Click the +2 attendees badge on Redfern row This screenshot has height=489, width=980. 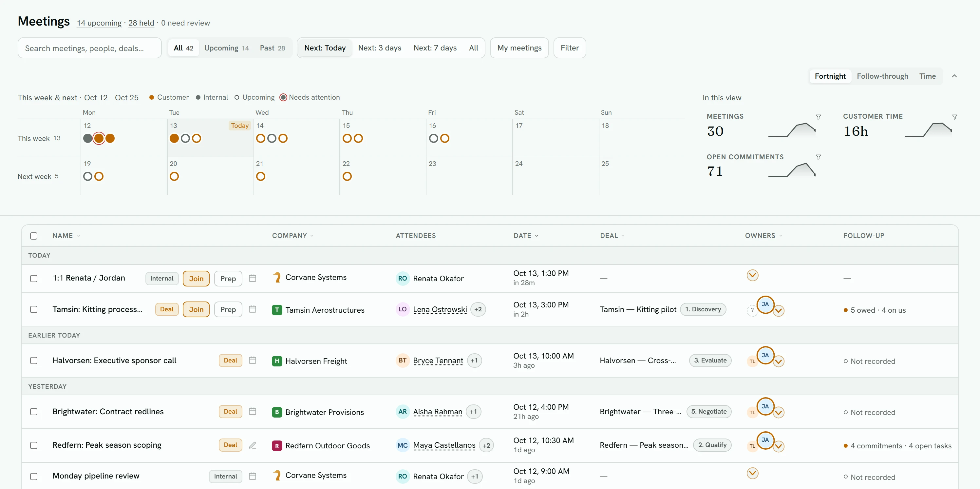[486, 446]
